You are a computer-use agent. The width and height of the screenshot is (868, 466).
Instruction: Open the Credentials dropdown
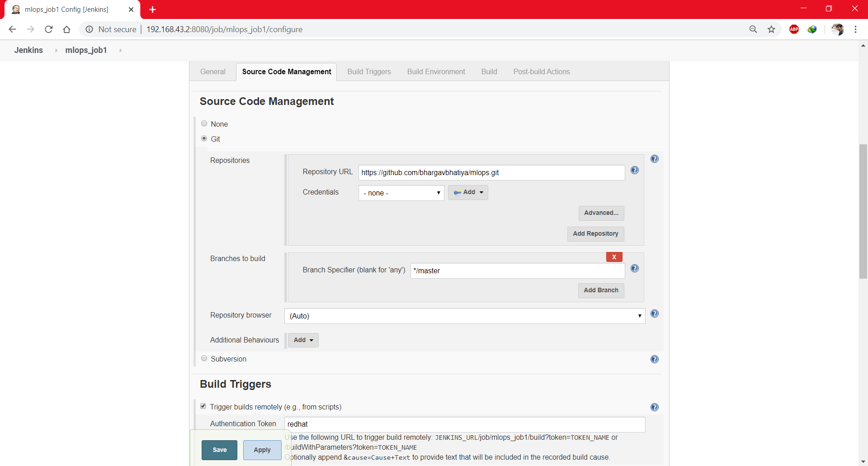(x=401, y=193)
